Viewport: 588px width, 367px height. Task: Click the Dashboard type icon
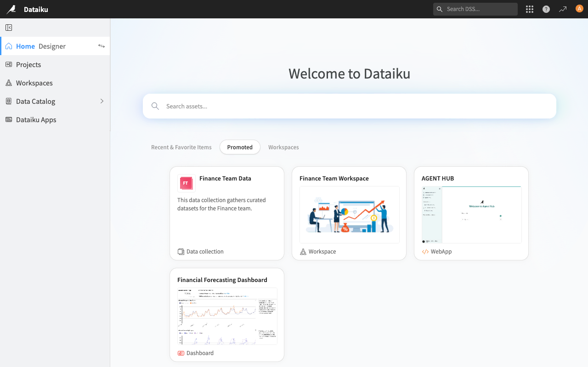pyautogui.click(x=181, y=353)
